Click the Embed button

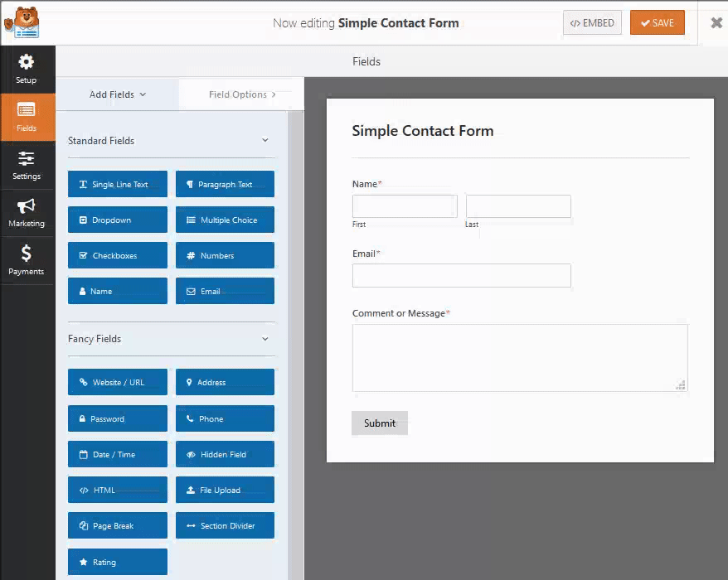pos(592,22)
